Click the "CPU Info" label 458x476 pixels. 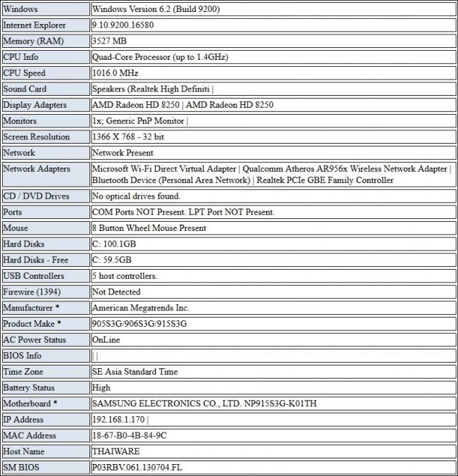(x=20, y=57)
